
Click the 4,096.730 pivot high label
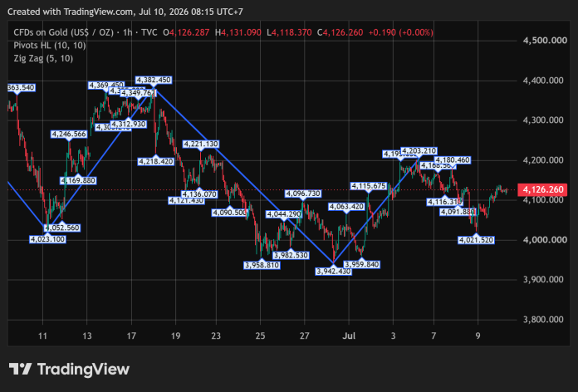coord(303,194)
